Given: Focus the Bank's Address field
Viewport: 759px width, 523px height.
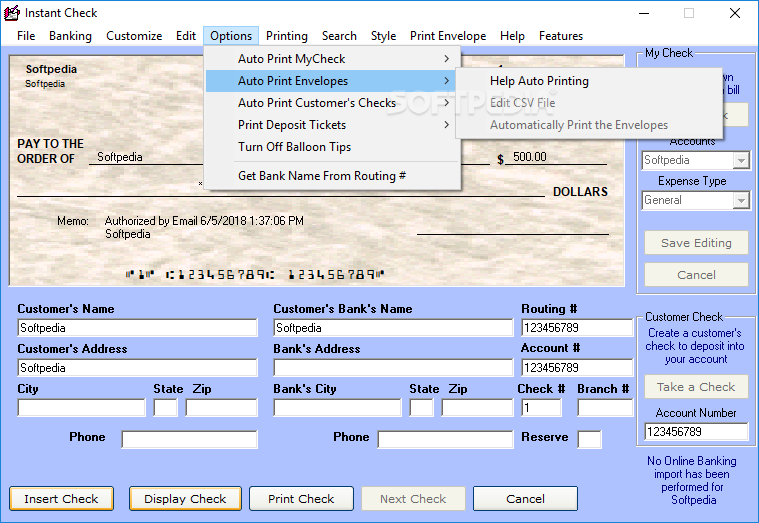Looking at the screenshot, I should coord(393,368).
